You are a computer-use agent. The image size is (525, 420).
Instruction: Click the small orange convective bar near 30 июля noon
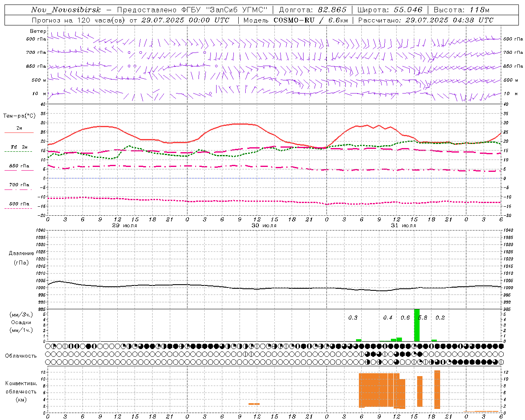tap(254, 404)
